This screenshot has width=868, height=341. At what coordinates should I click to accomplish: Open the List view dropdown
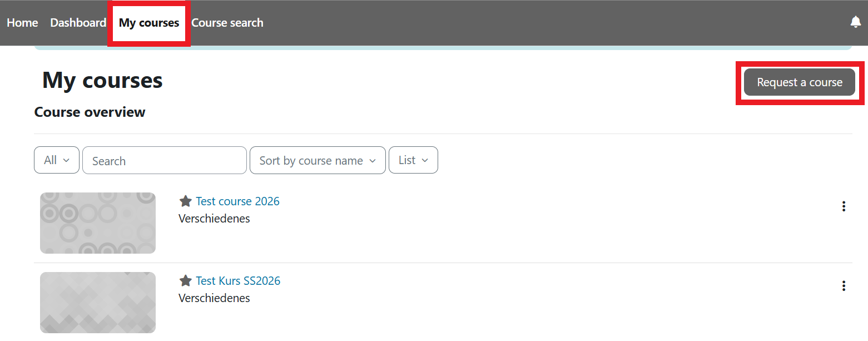click(x=413, y=160)
